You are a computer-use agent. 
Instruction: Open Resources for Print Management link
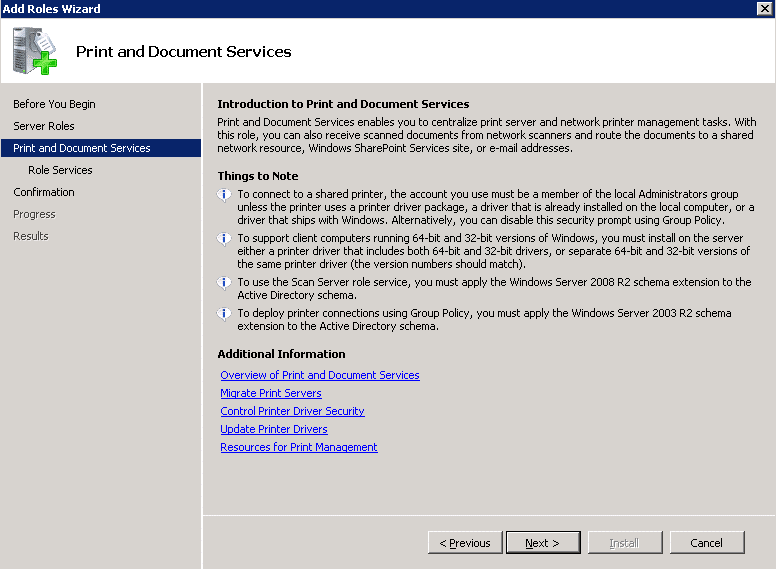pyautogui.click(x=299, y=447)
